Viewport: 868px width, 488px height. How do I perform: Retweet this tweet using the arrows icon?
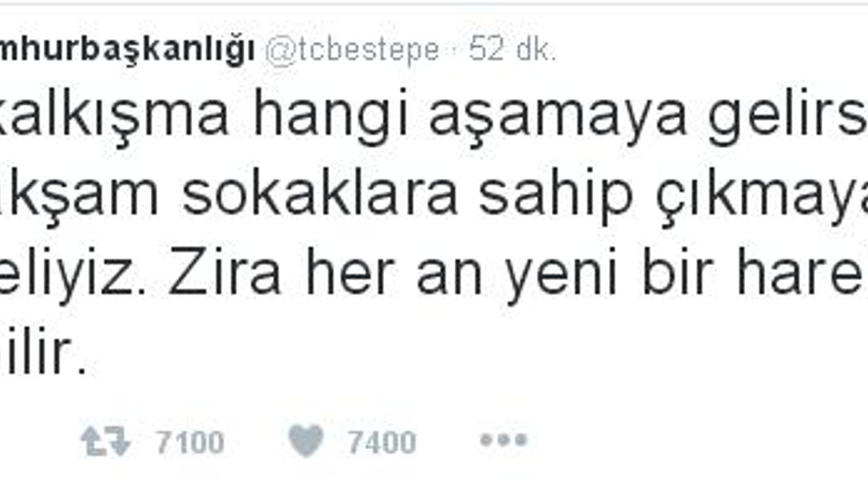(x=105, y=442)
